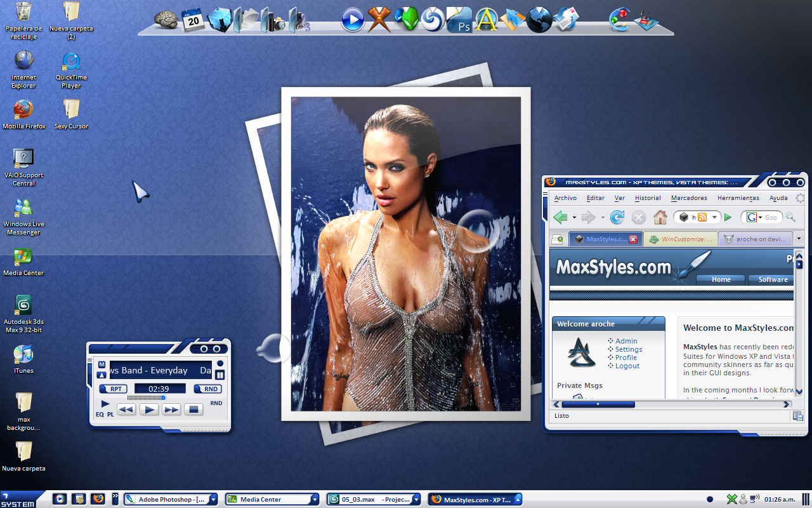This screenshot has width=812, height=508.
Task: Toggle RPT repeat in music player
Action: coord(114,389)
